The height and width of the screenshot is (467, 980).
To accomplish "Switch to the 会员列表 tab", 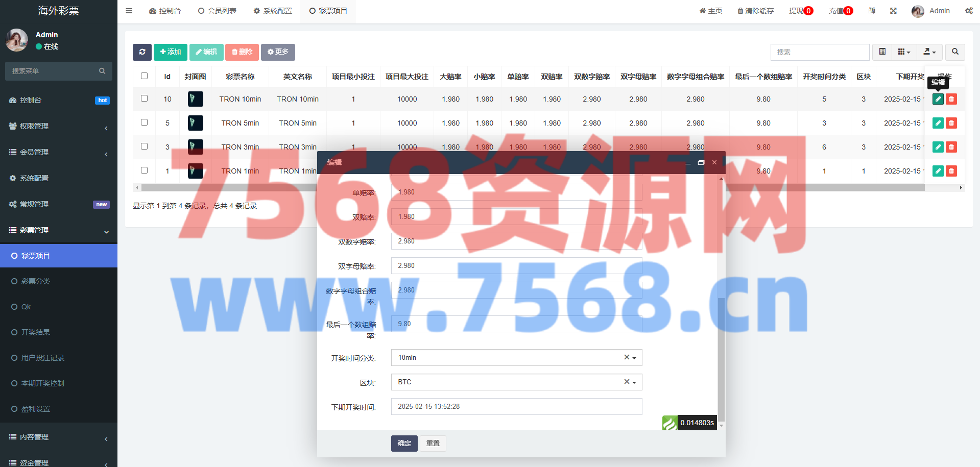I will (x=217, y=11).
